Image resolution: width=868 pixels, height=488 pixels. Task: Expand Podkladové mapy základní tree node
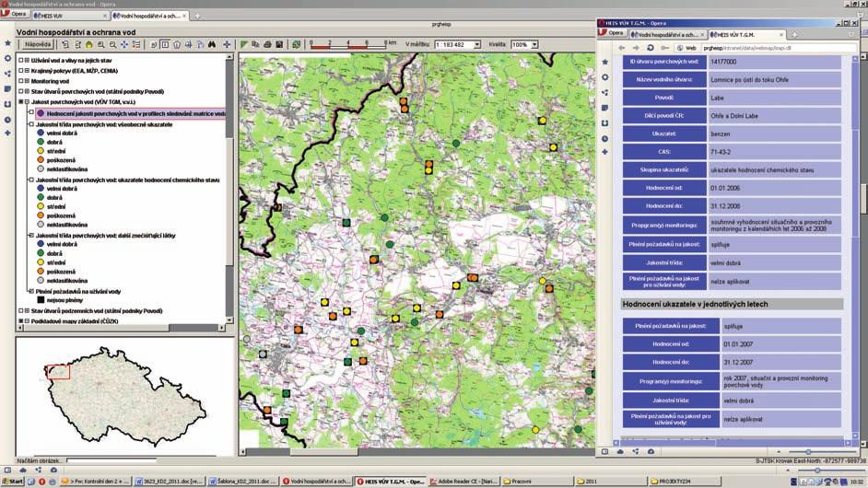[x=27, y=321]
